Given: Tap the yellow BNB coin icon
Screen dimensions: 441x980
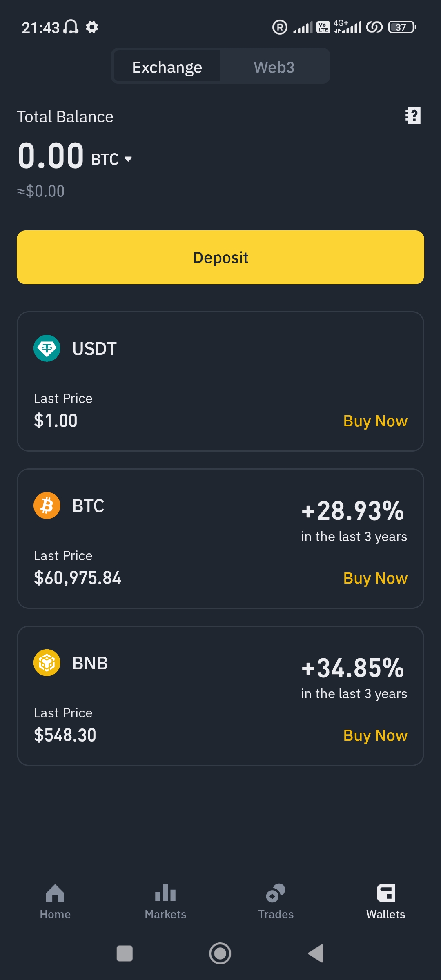Looking at the screenshot, I should coord(47,663).
